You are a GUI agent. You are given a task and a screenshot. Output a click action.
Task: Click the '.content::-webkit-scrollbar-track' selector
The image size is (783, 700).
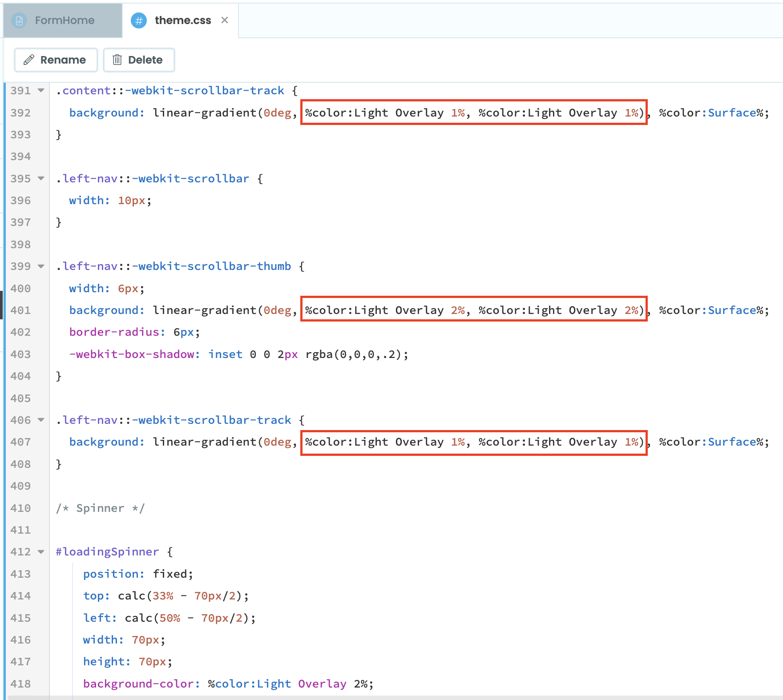(x=170, y=91)
